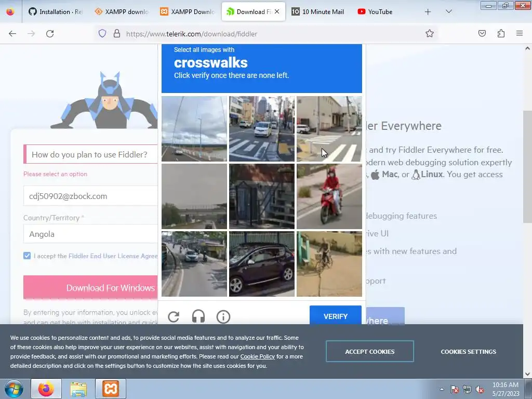Open the tracking protection shield icon
532x399 pixels.
pos(102,34)
